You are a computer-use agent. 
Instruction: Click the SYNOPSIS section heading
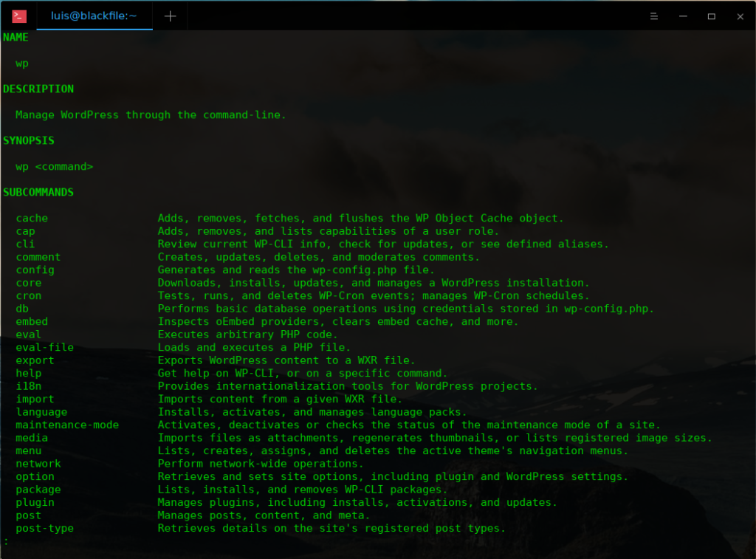(x=29, y=141)
